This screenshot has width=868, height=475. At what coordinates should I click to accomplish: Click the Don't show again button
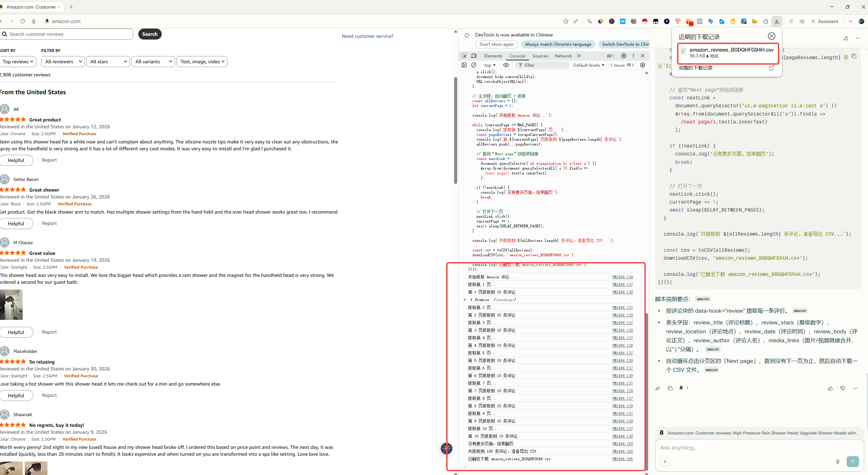point(496,44)
